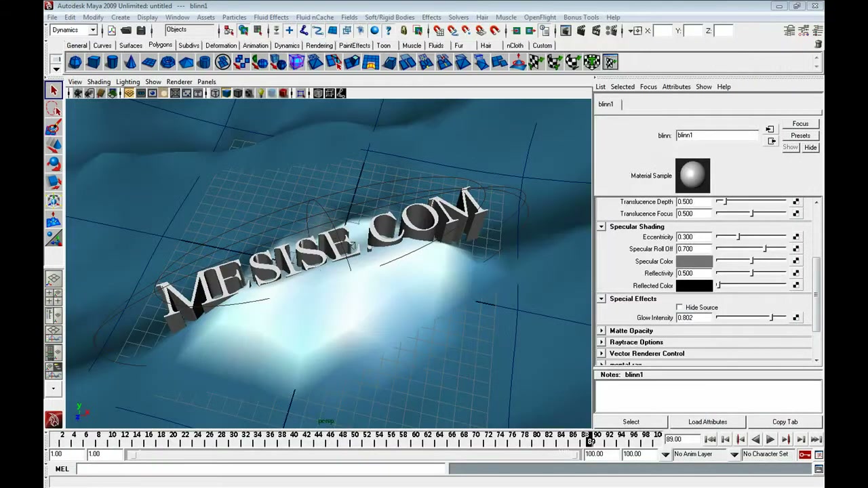Open the Fluid Effects menu

pyautogui.click(x=271, y=17)
